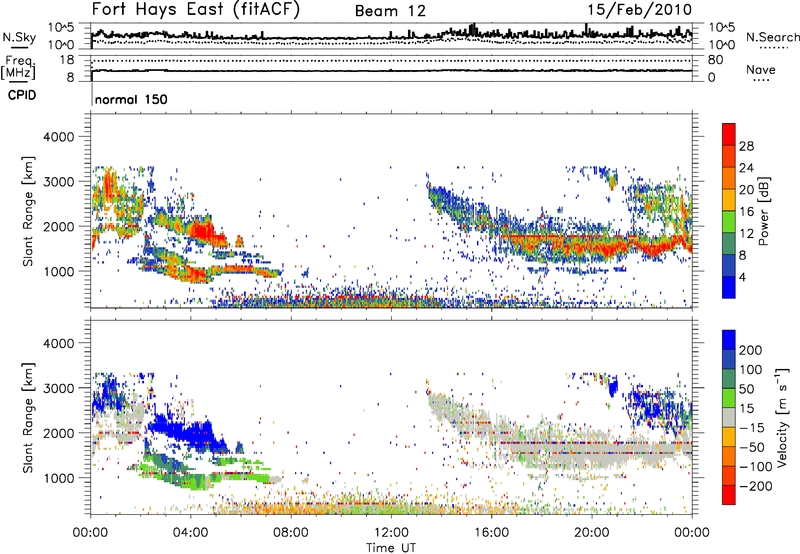Click the '4000' tick of the power panel
The width and height of the screenshot is (800, 554).
[x=59, y=137]
